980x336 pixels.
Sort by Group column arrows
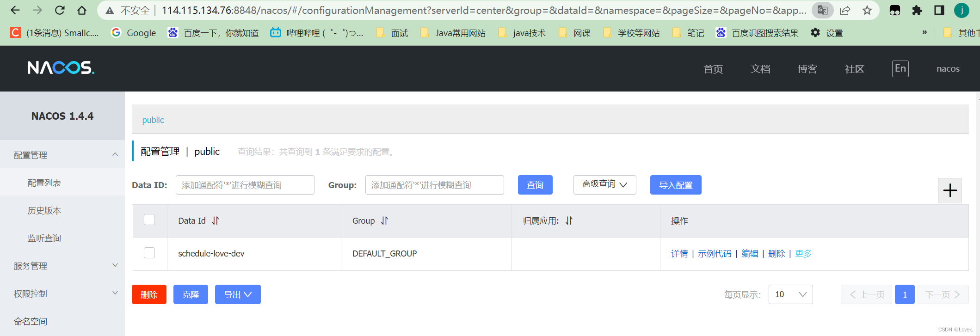pyautogui.click(x=385, y=221)
